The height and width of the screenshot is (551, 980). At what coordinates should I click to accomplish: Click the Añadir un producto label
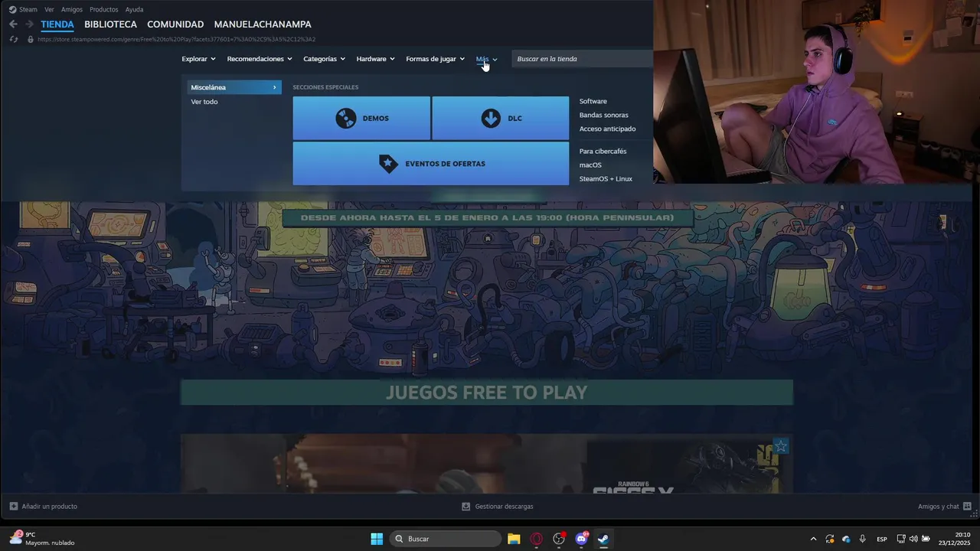point(50,507)
